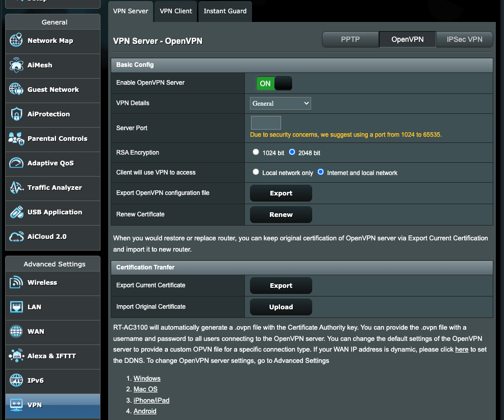This screenshot has height=420, width=504.
Task: Switch to the PPTP VPN mode
Action: [x=350, y=39]
